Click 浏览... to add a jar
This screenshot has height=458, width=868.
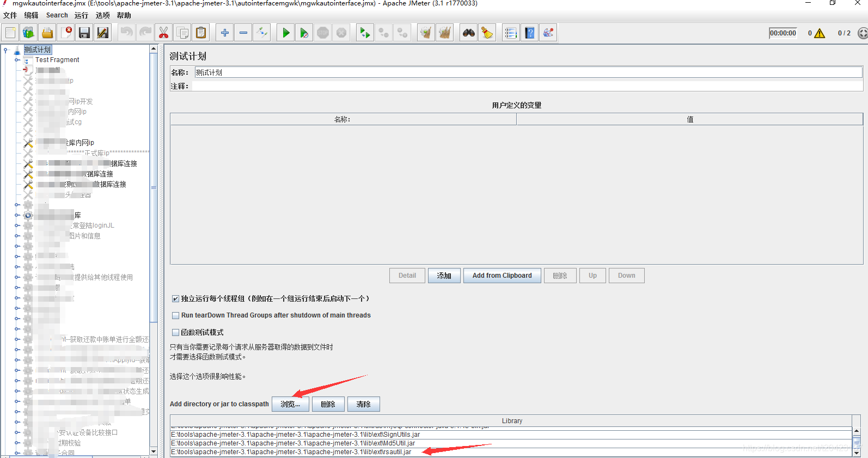click(290, 404)
